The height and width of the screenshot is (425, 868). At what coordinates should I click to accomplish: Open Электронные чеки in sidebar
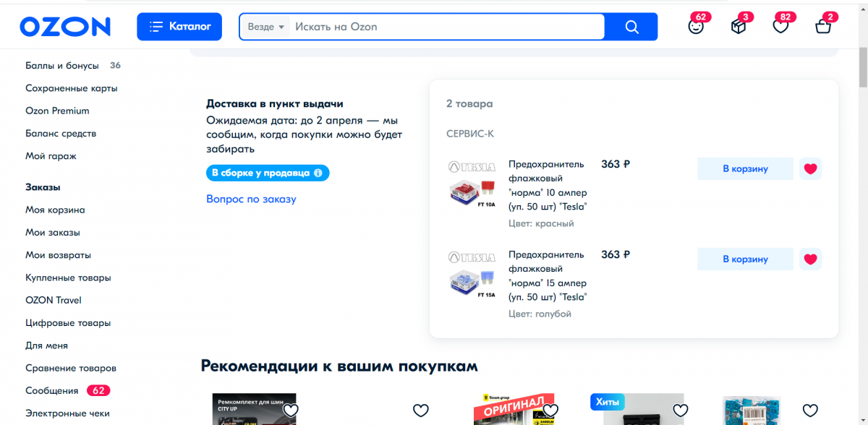pos(67,413)
